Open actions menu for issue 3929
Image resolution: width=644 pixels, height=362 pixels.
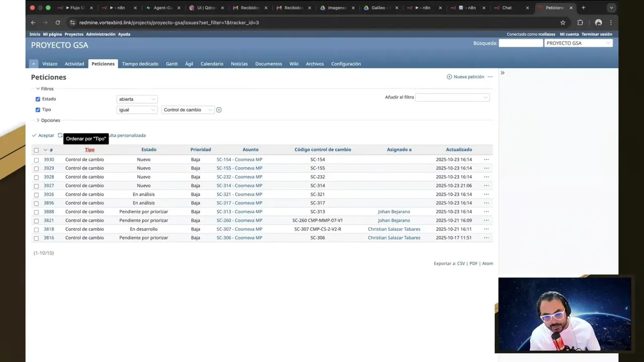(486, 168)
